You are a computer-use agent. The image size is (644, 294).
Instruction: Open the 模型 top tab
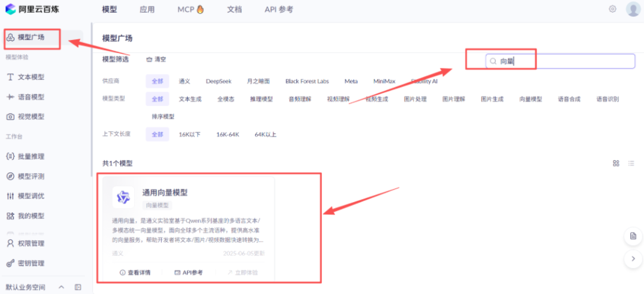109,10
